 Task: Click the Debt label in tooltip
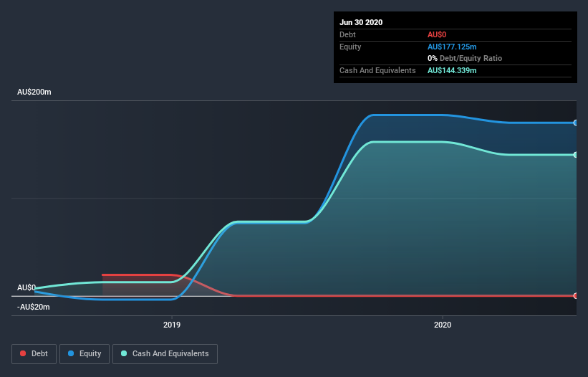coord(347,34)
